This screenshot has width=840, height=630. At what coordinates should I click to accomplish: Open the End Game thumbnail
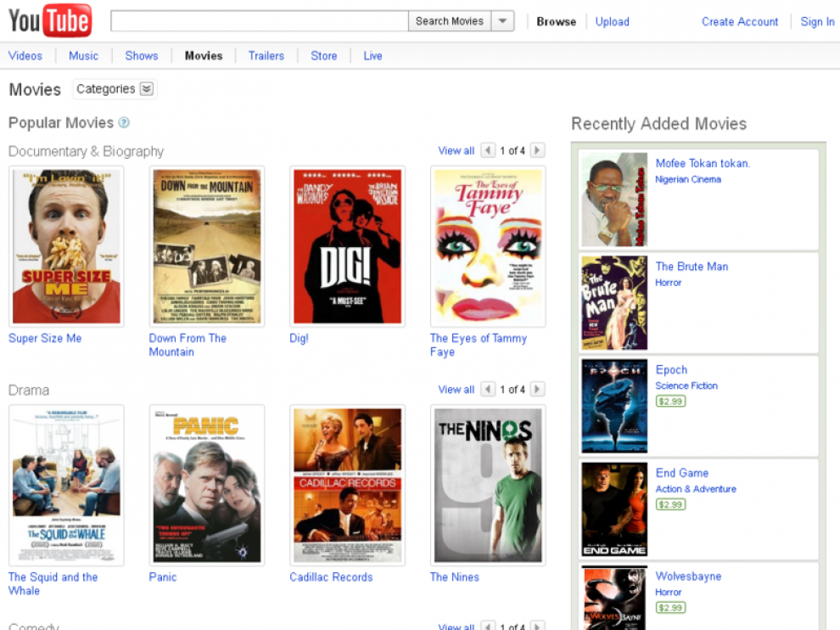pyautogui.click(x=614, y=509)
